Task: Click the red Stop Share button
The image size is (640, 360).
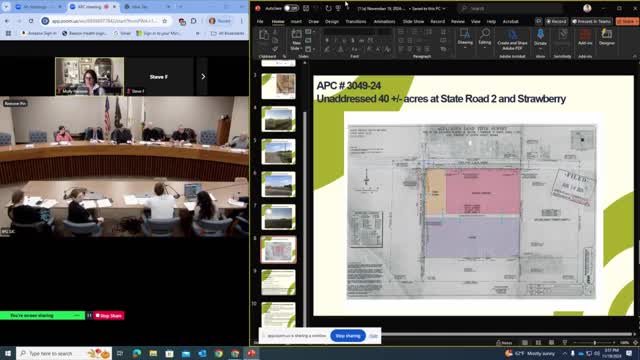Action: click(109, 316)
